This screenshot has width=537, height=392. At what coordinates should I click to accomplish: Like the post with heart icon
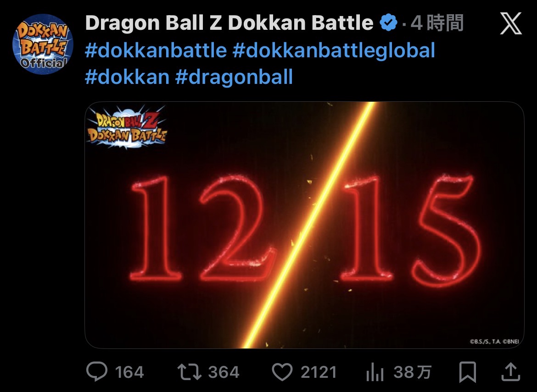[x=282, y=372]
